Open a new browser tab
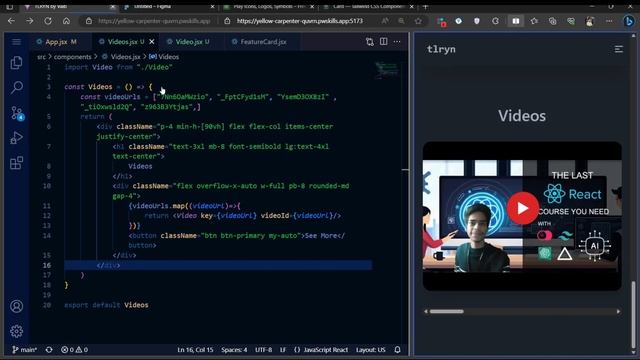This screenshot has height=360, width=640. (x=425, y=7)
